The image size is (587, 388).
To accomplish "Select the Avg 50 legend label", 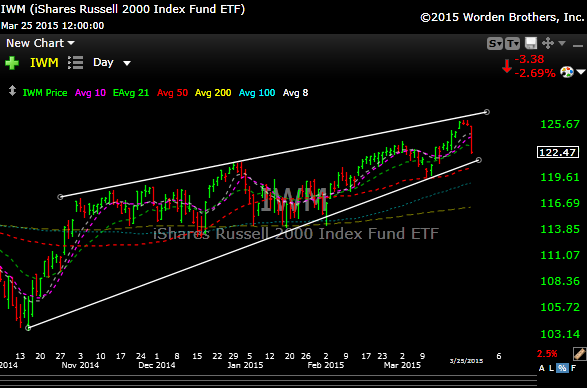I will click(172, 93).
